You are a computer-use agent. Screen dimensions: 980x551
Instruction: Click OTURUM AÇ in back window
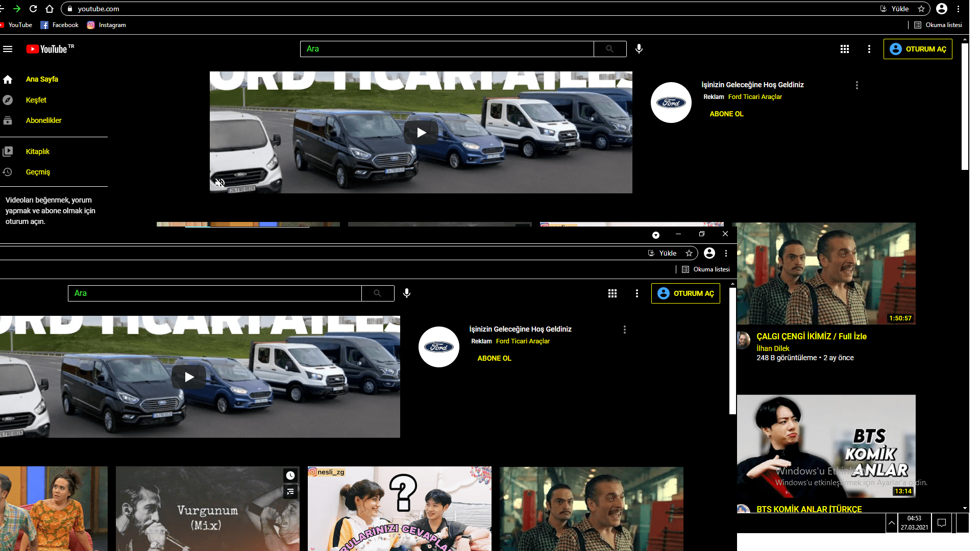pos(918,49)
